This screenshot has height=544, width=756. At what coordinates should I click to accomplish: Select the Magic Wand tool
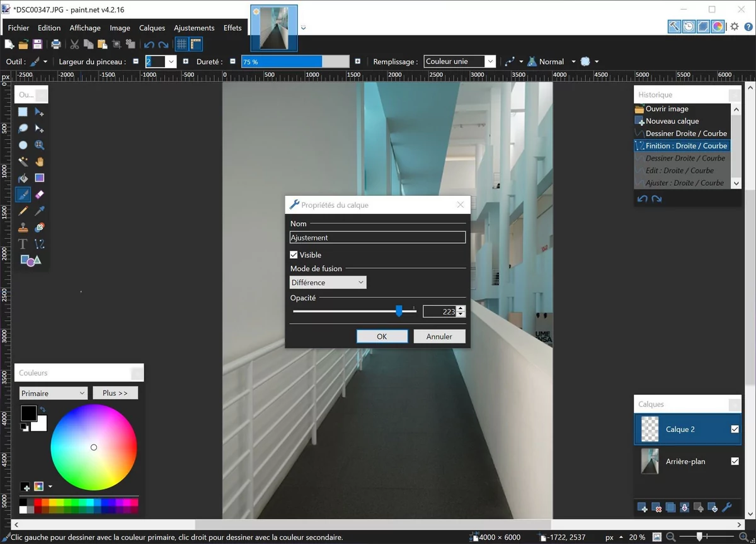coord(23,162)
